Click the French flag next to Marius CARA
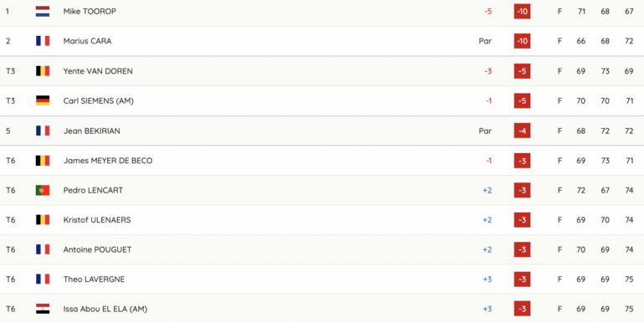 pyautogui.click(x=43, y=41)
